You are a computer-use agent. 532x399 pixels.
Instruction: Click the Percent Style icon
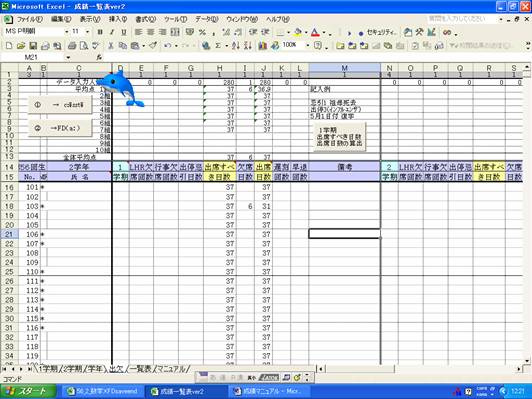pos(203,32)
